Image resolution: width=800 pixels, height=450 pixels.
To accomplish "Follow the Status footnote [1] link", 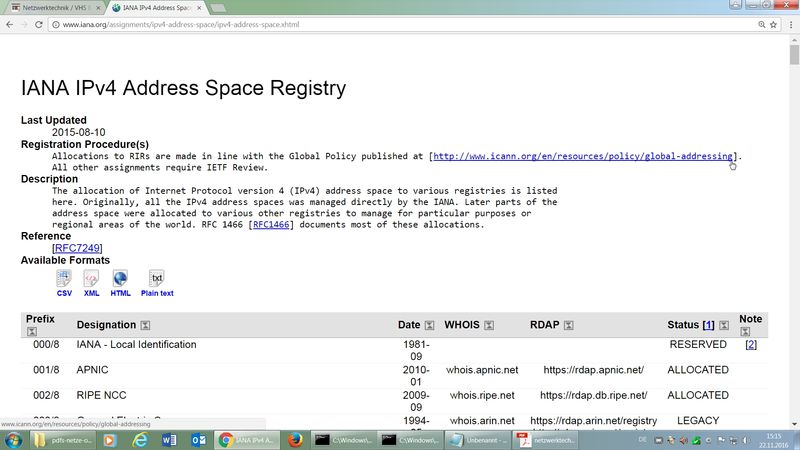I will 708,325.
